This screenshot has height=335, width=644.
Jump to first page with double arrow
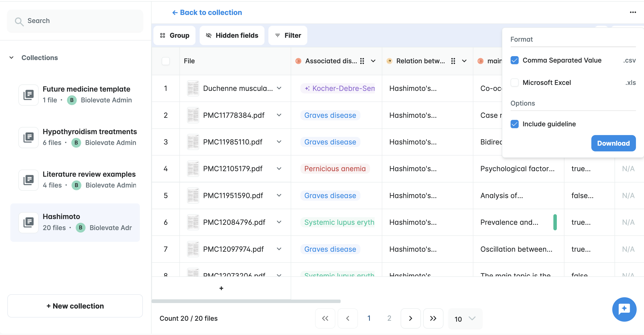325,318
